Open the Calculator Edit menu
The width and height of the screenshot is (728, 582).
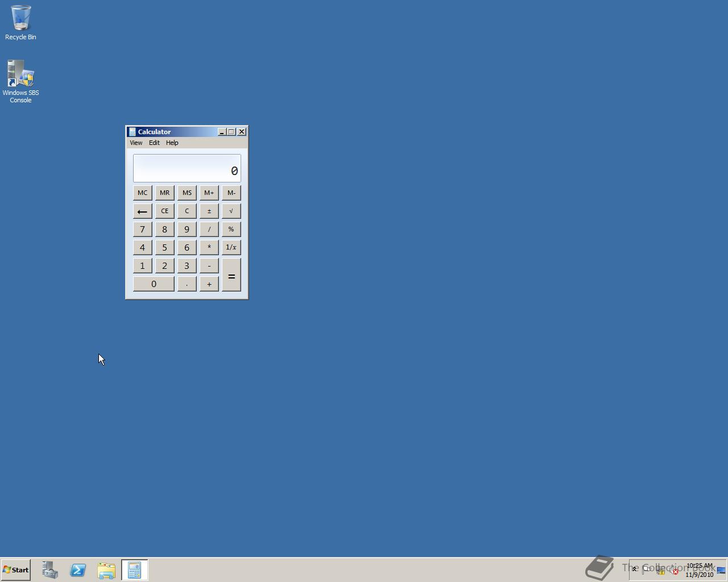pos(154,143)
